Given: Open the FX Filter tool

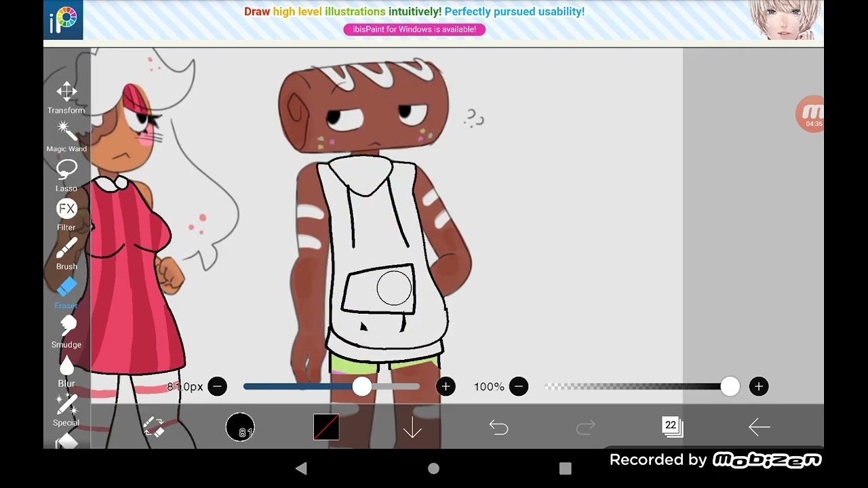Looking at the screenshot, I should click(66, 215).
